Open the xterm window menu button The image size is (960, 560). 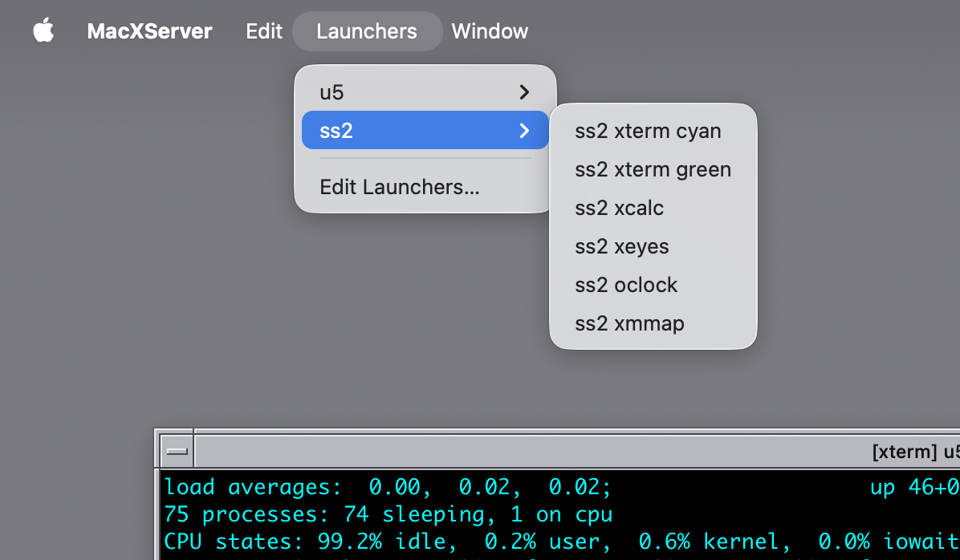tap(177, 451)
